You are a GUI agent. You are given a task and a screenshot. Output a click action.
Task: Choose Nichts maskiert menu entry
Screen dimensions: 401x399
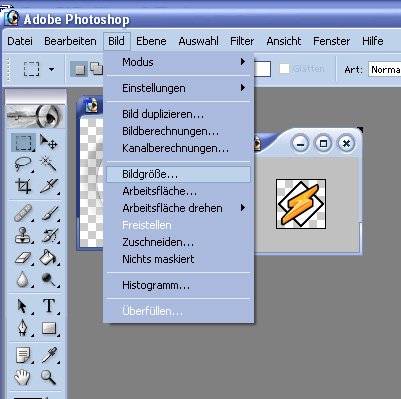tap(178, 259)
